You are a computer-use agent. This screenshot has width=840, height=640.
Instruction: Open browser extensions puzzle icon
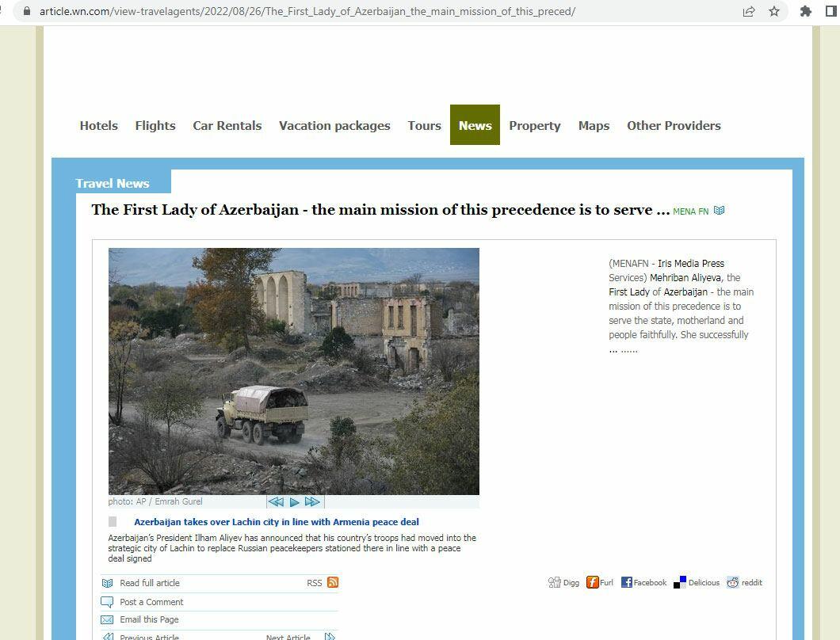805,11
